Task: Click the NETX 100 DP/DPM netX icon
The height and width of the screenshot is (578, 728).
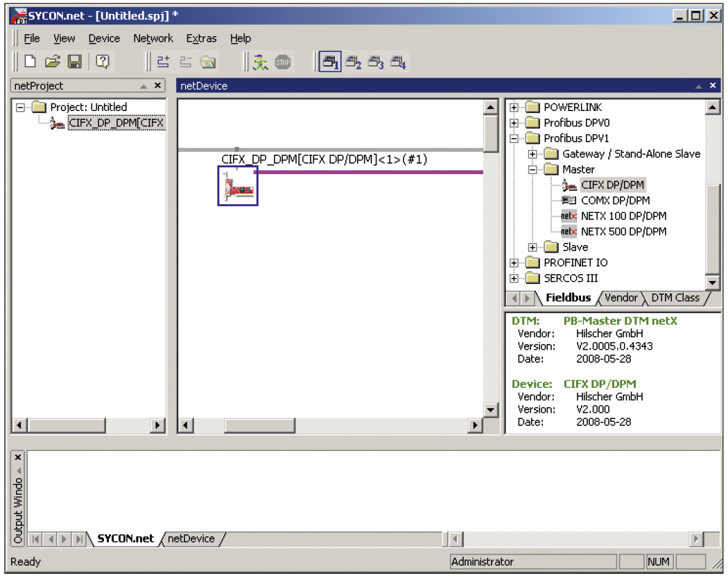Action: (569, 216)
